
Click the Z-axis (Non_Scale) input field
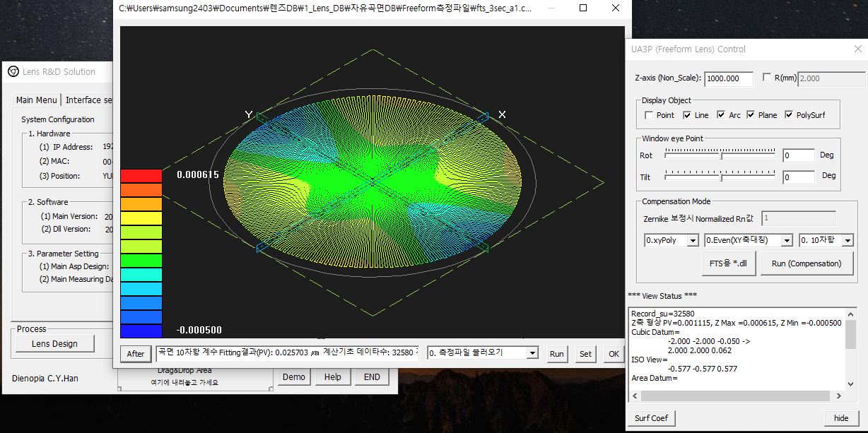coord(729,78)
